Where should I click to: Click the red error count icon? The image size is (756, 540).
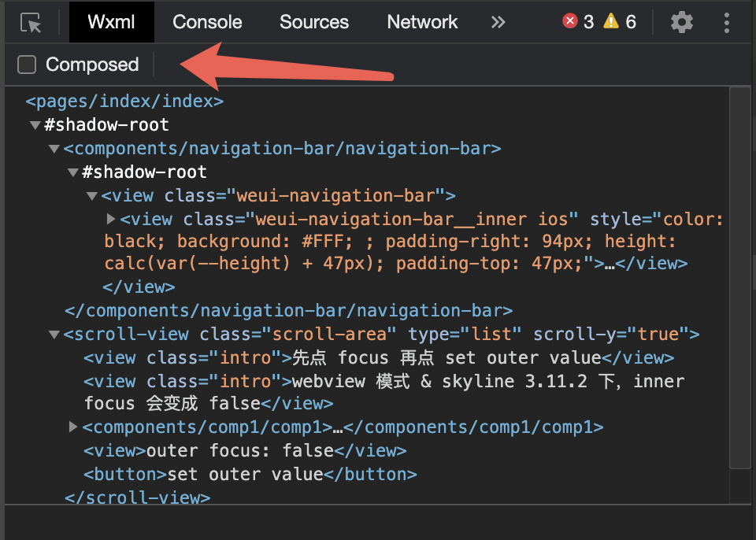570,21
